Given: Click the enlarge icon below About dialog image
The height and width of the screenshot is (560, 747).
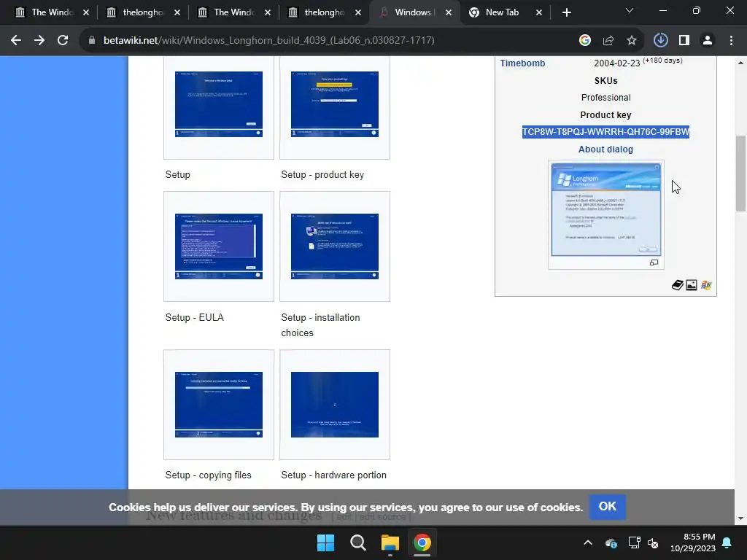Looking at the screenshot, I should (x=654, y=262).
